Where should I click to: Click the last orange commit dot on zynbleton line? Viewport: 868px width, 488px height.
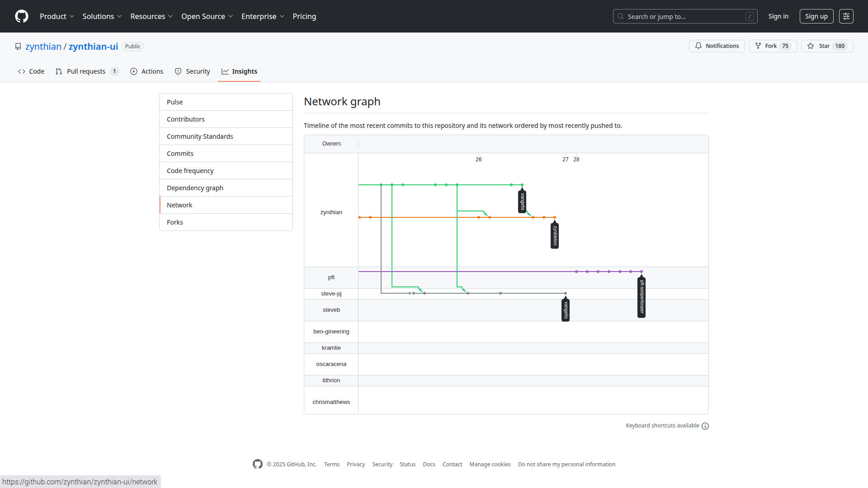coord(555,217)
